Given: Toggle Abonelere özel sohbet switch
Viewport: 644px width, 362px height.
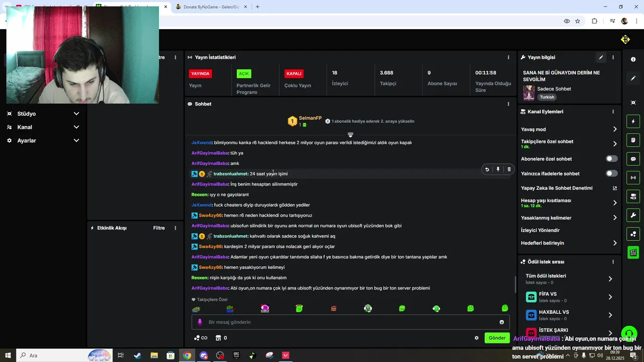Looking at the screenshot, I should click(x=611, y=159).
